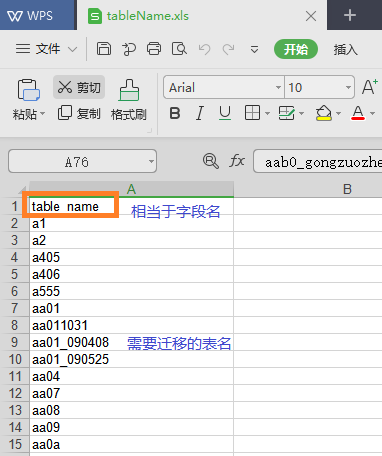Viewport: 382px width, 456px height.
Task: Expand the 粘贴 paste options arrow
Action: [42, 114]
